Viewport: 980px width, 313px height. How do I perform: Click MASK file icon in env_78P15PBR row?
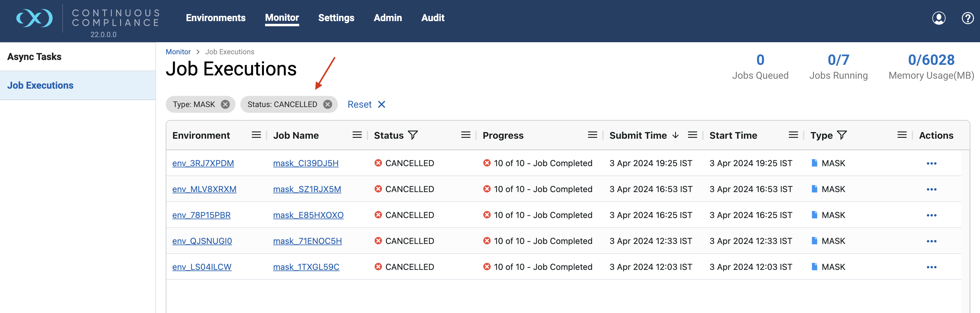pyautogui.click(x=815, y=215)
